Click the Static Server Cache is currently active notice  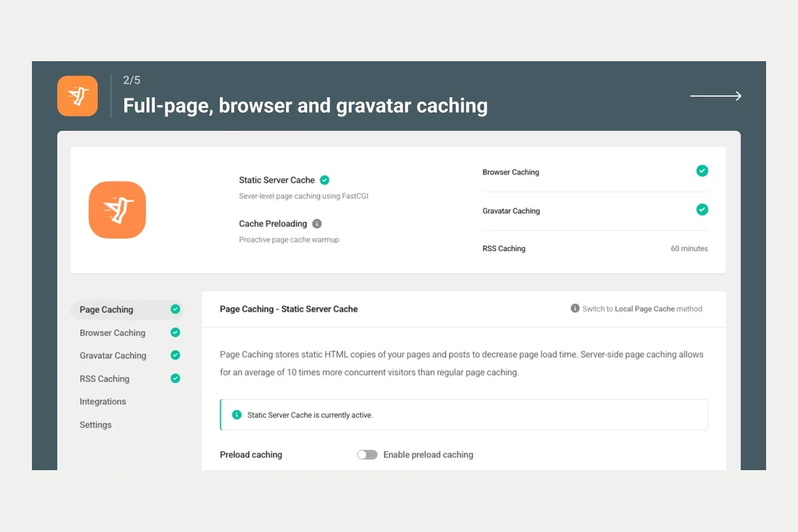(464, 414)
